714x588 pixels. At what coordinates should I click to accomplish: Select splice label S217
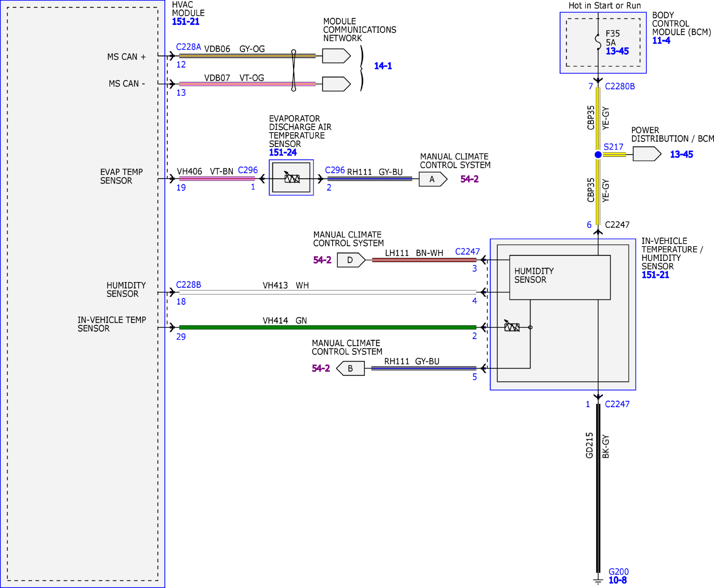613,147
